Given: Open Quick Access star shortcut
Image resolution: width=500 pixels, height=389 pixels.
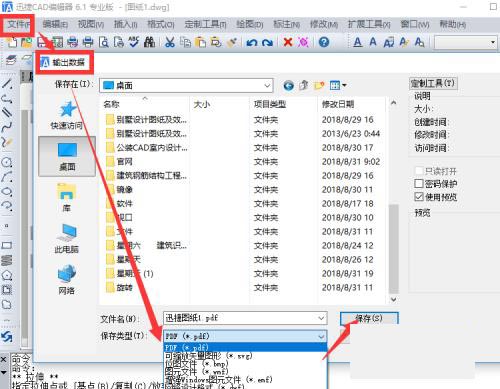Looking at the screenshot, I should (67, 115).
